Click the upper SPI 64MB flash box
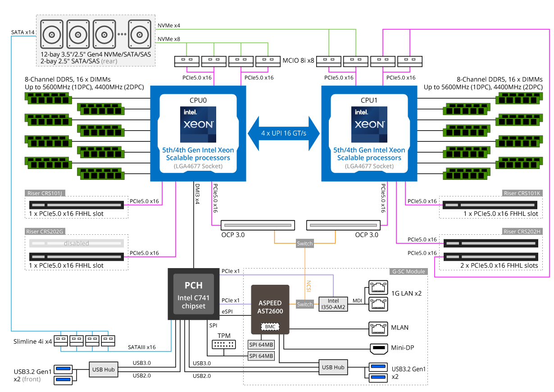This screenshot has height=392, width=554. pyautogui.click(x=261, y=345)
